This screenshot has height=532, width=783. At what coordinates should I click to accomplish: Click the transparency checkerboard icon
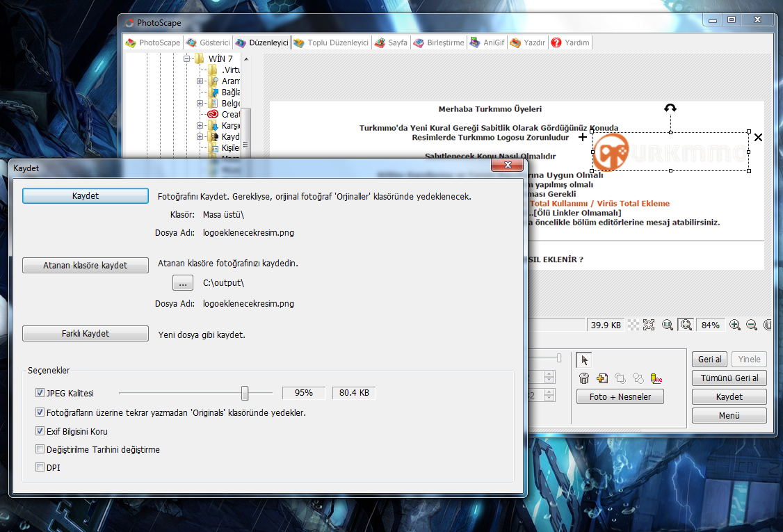click(x=633, y=325)
